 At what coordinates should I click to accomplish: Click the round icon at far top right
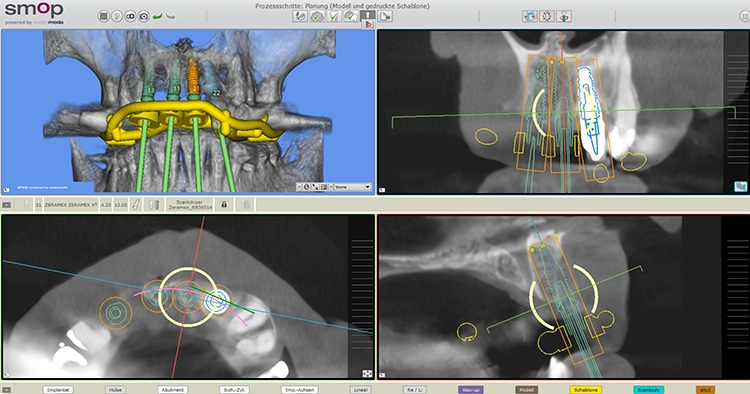click(744, 17)
